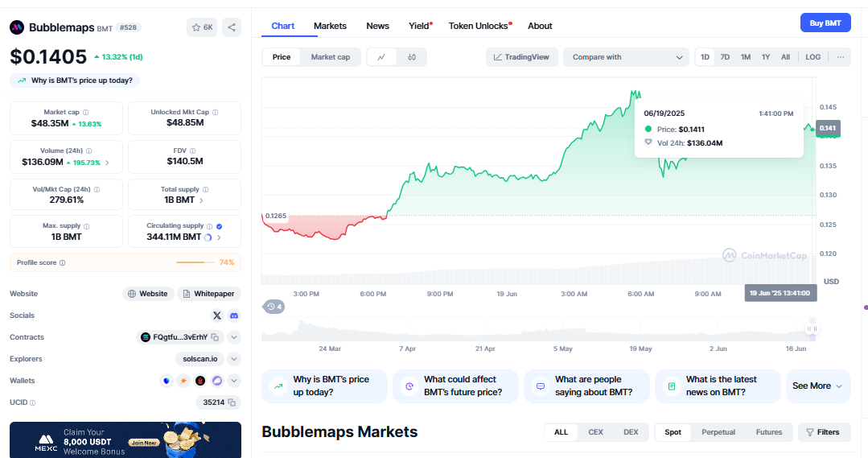The image size is (868, 458).
Task: Select the Perpetual markets option
Action: (x=718, y=432)
